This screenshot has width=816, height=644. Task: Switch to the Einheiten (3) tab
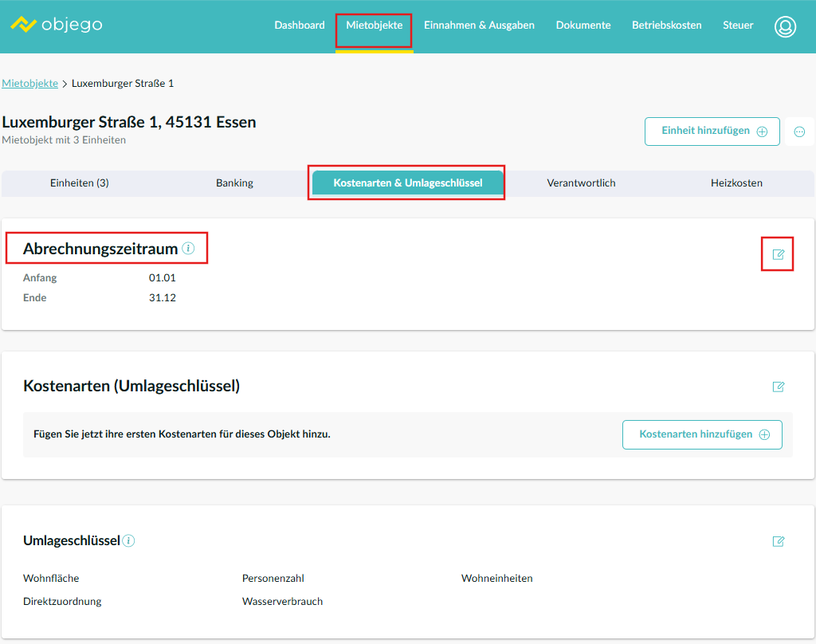click(79, 183)
